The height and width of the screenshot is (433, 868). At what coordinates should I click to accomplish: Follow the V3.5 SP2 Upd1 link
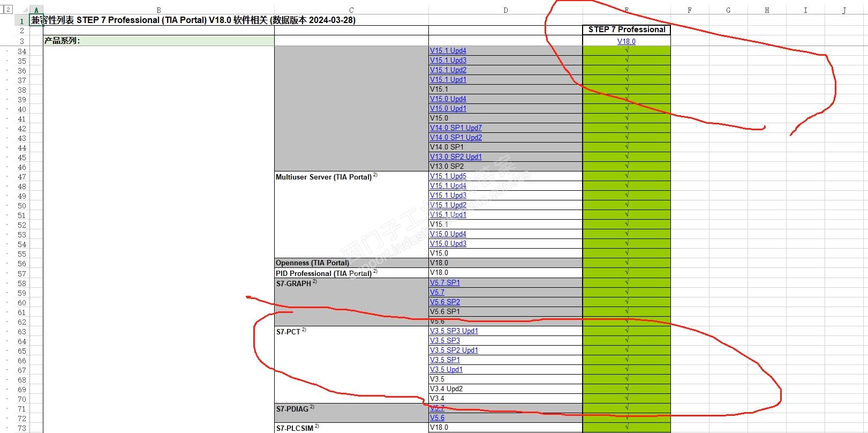pos(454,350)
